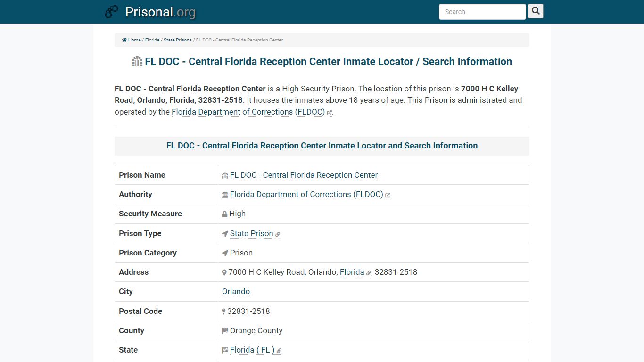The image size is (644, 362).
Task: Click the flag icon next to Orange County
Action: [x=225, y=331]
